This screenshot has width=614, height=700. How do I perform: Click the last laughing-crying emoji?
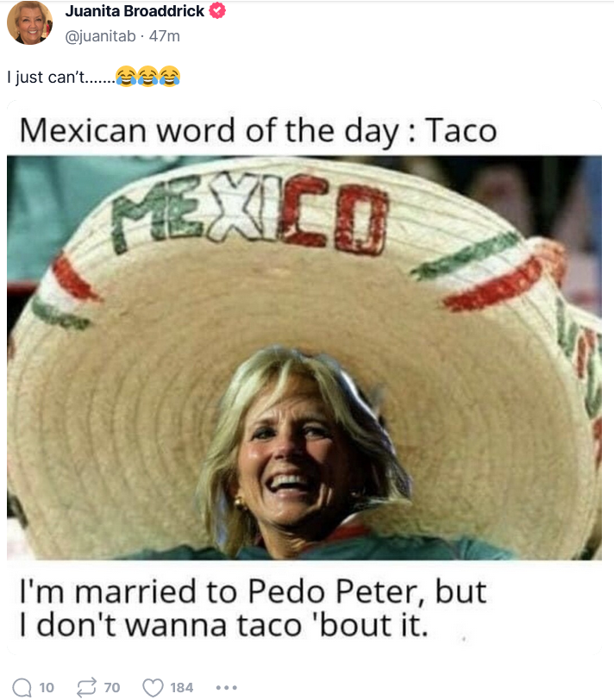click(170, 76)
